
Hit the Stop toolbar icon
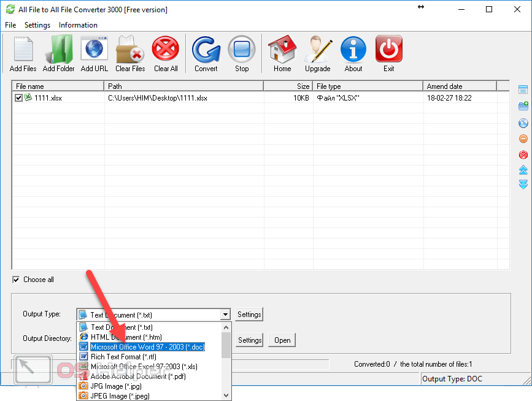tap(242, 50)
